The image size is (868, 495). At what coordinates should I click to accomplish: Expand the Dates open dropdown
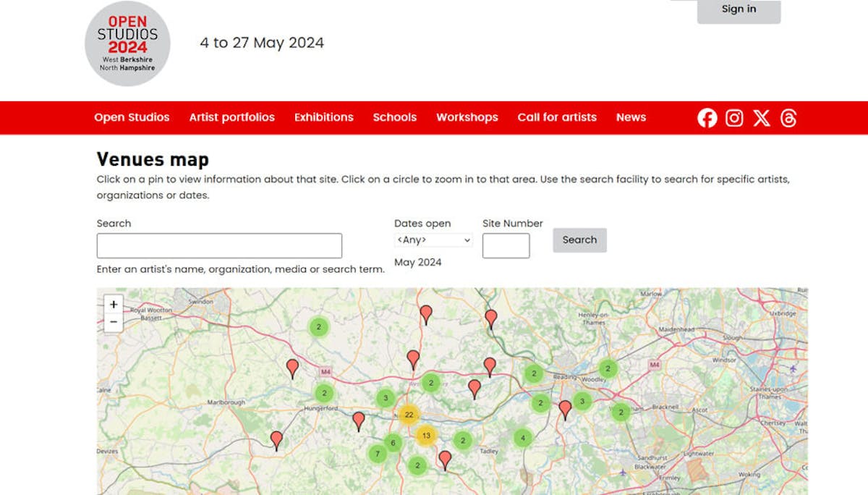pyautogui.click(x=433, y=240)
